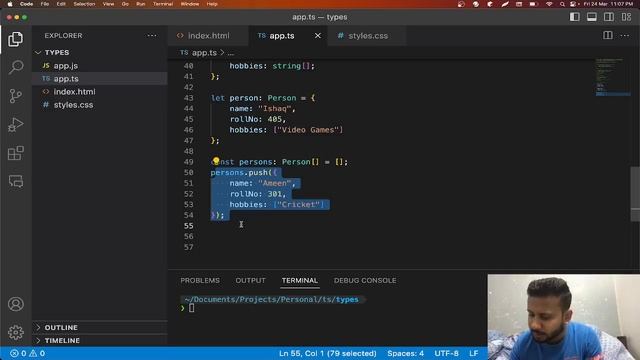Open the Window menu
Image resolution: width=640 pixels, height=360 pixels.
tap(190, 4)
